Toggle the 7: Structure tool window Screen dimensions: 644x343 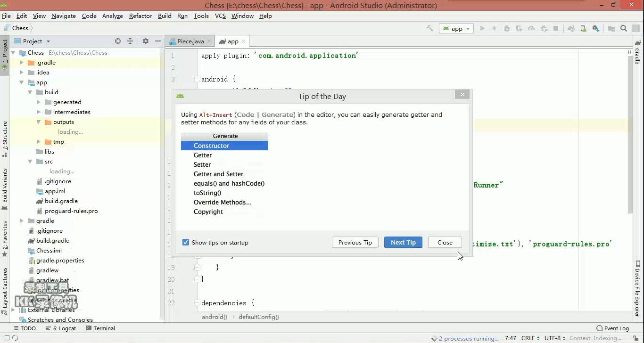point(5,139)
